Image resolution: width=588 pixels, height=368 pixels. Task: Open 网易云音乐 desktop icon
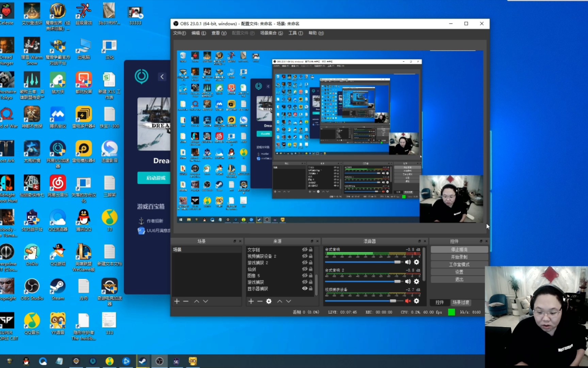pyautogui.click(x=58, y=186)
